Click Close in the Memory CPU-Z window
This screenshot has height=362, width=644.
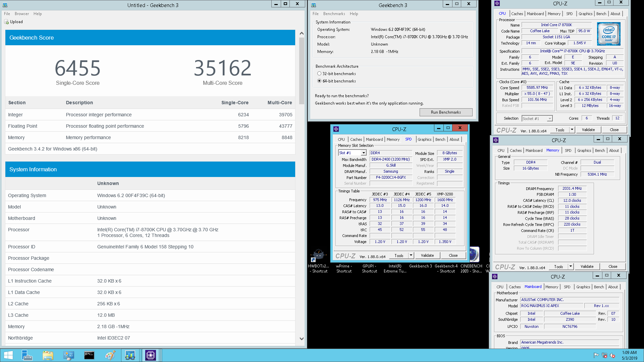coord(613,266)
